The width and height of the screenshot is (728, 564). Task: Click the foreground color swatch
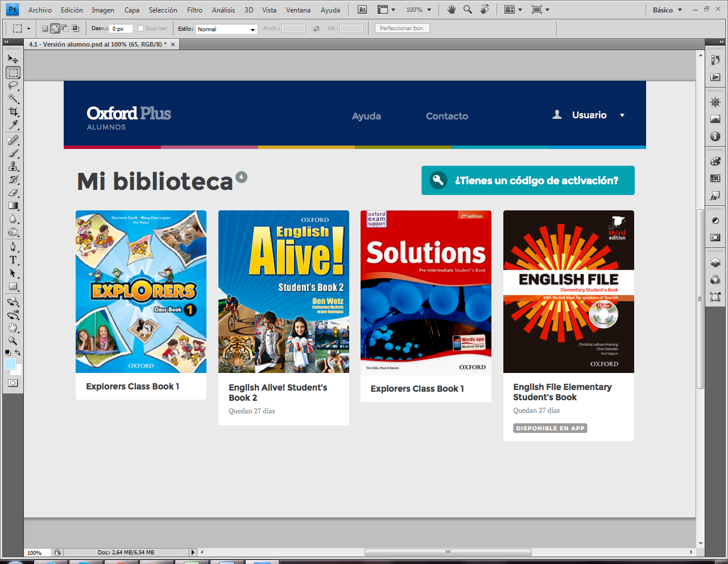pos(10,364)
